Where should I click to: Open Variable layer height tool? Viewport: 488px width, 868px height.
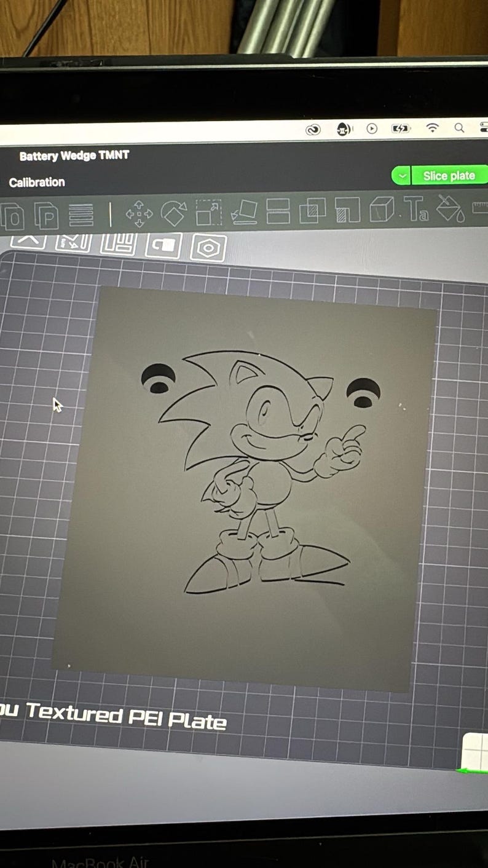[81, 215]
